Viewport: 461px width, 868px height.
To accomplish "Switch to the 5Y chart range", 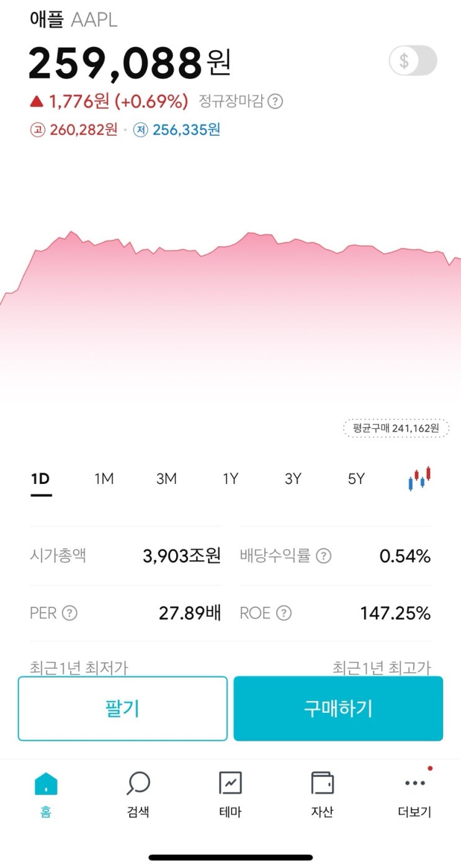I will pyautogui.click(x=356, y=479).
